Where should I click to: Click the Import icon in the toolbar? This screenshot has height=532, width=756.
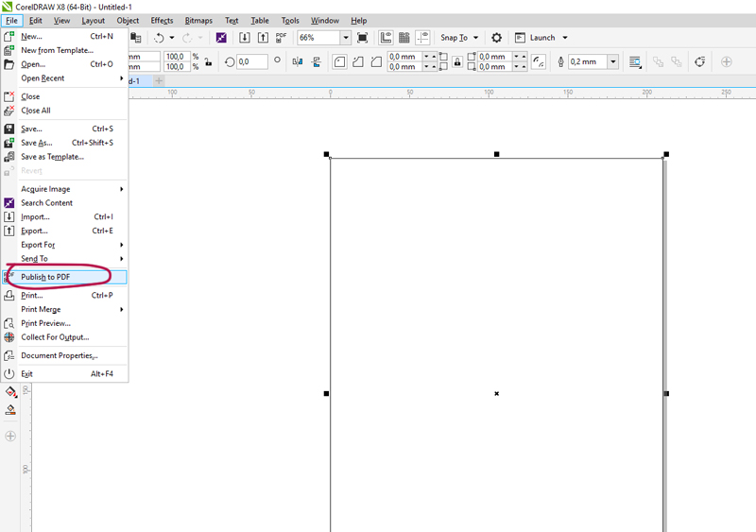pos(244,38)
